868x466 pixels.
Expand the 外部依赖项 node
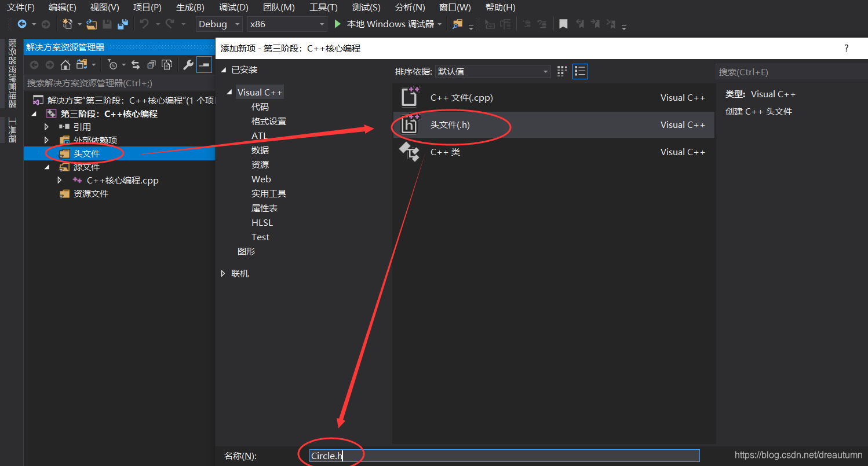click(x=47, y=140)
